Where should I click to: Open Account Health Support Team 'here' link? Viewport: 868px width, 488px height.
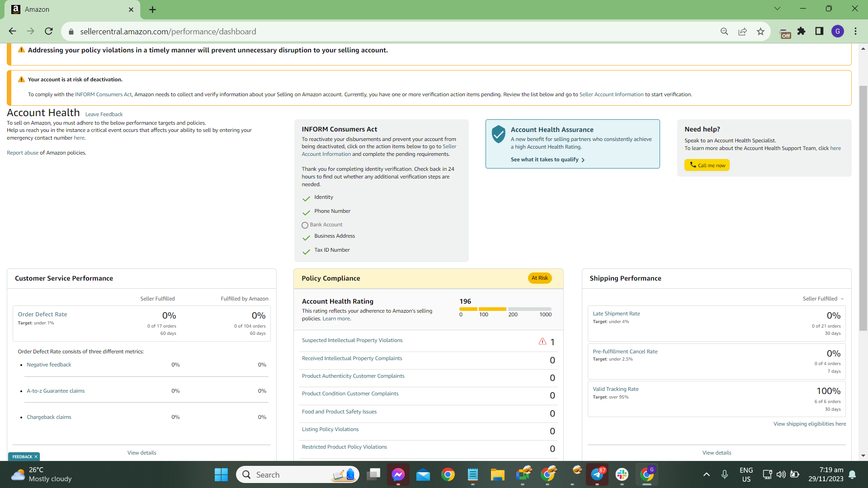tap(835, 148)
